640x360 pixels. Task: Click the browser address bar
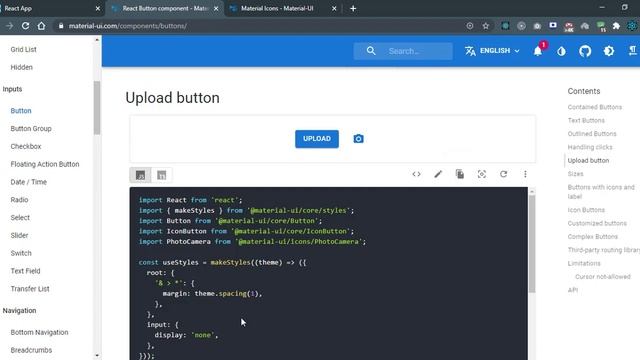point(261,26)
